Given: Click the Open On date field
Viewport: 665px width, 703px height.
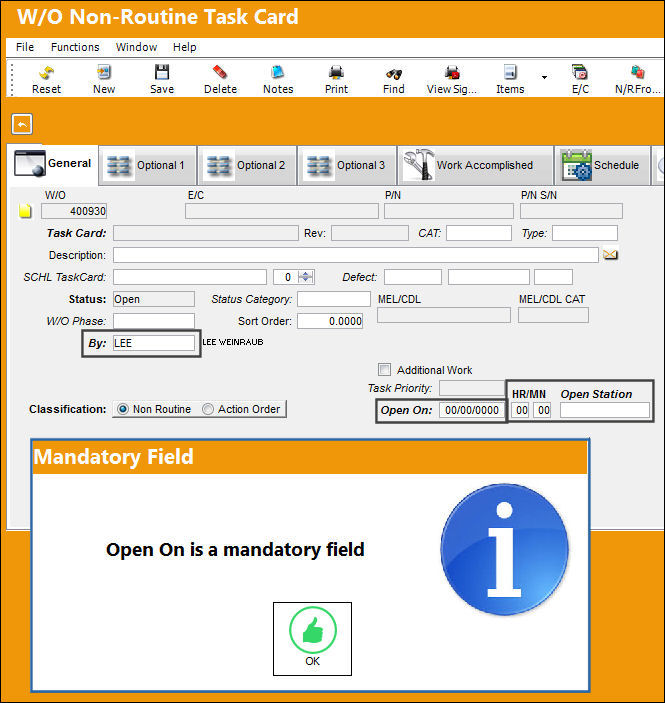Looking at the screenshot, I should coord(472,410).
